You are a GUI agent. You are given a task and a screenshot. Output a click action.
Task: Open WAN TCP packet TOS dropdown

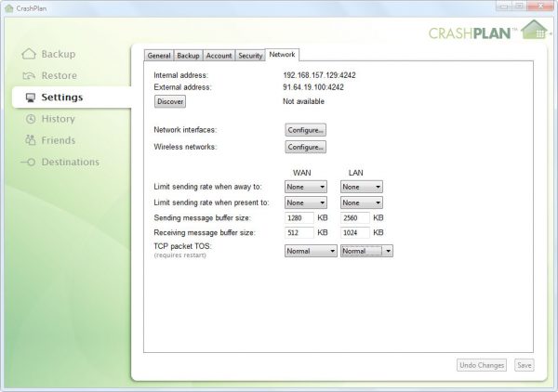tap(311, 251)
